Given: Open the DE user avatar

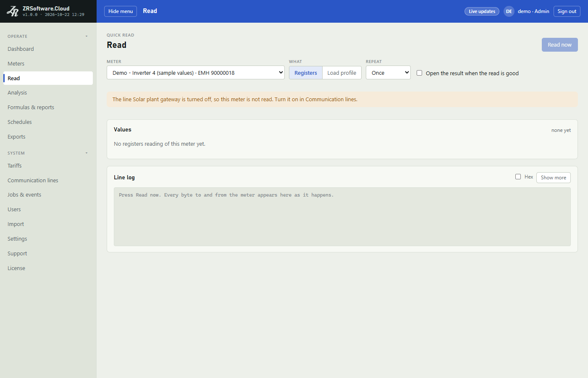Looking at the screenshot, I should (x=509, y=11).
